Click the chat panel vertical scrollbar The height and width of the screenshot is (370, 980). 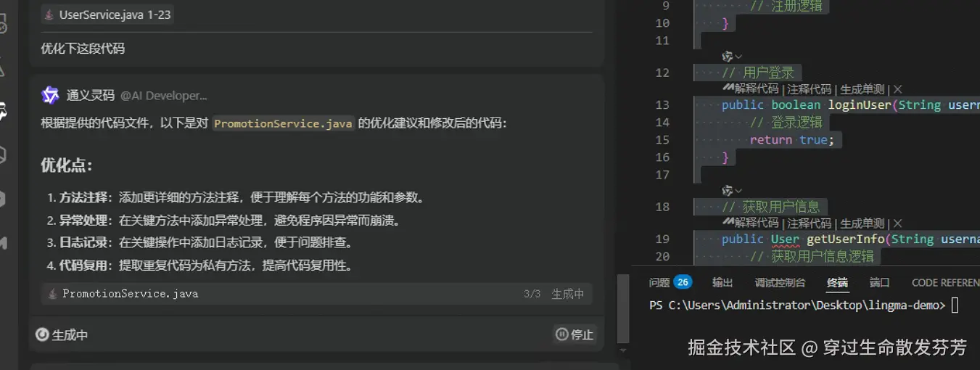621,308
